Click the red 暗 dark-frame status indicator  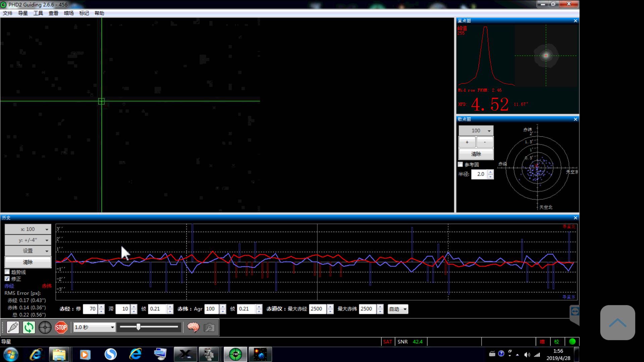542,342
